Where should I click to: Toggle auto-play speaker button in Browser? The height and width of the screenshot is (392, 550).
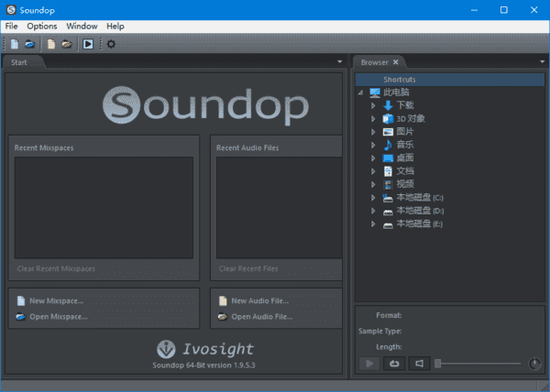point(419,364)
